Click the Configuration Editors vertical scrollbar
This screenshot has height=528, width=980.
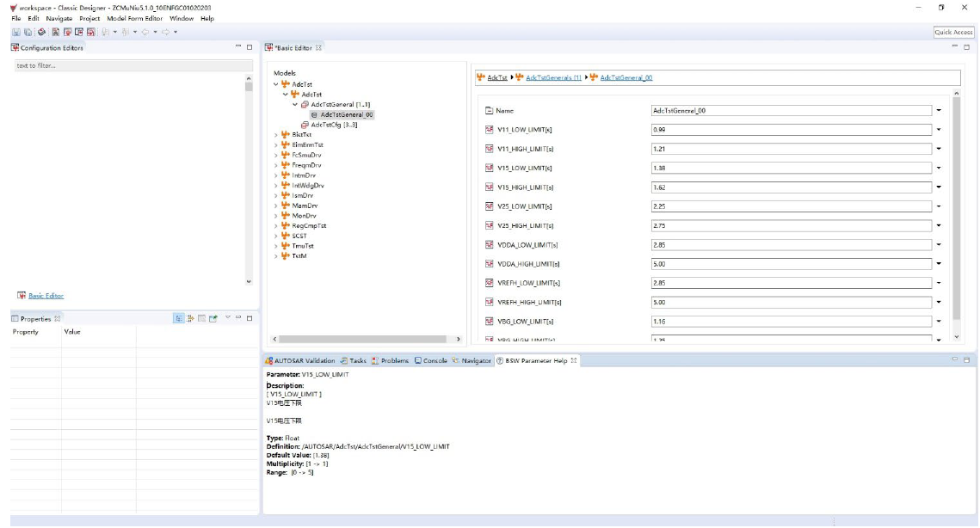(249, 87)
